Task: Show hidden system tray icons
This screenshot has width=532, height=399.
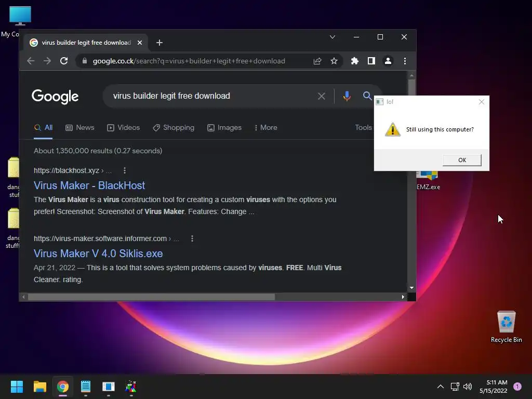Action: point(441,387)
